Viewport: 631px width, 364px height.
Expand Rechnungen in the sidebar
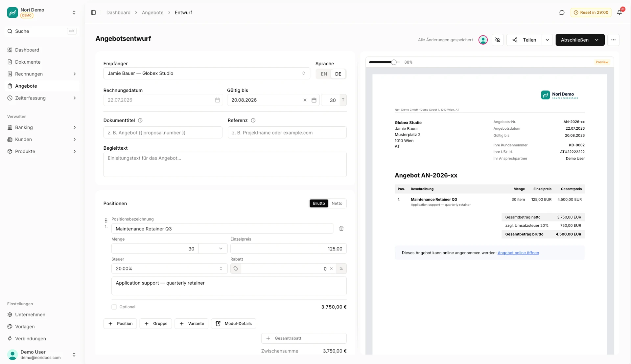pos(75,74)
